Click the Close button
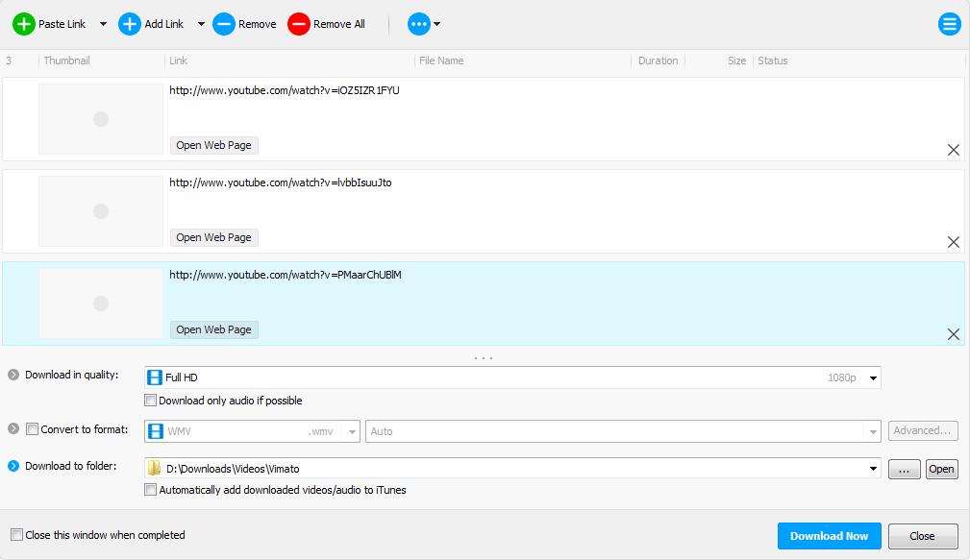The height and width of the screenshot is (560, 970). (922, 536)
